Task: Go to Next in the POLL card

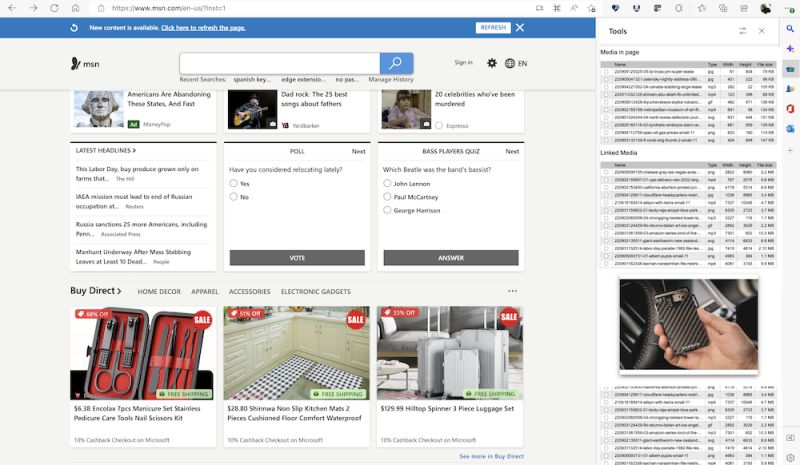Action: coord(358,152)
